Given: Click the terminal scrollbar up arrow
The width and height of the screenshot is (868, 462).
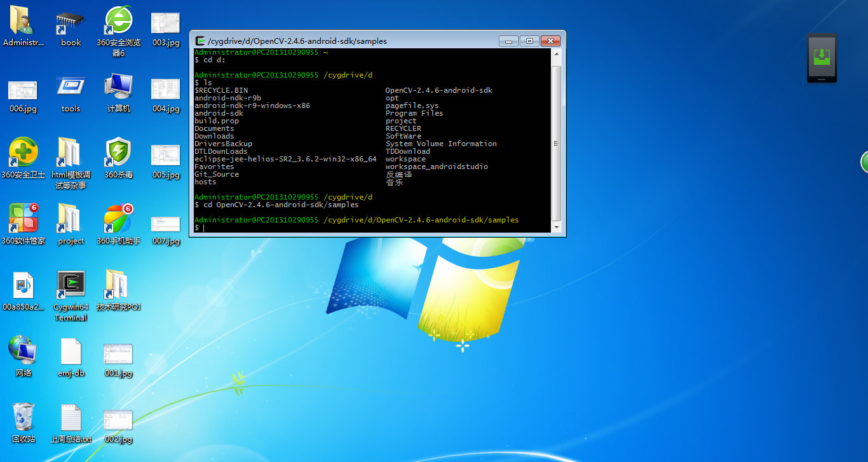Looking at the screenshot, I should pyautogui.click(x=557, y=55).
